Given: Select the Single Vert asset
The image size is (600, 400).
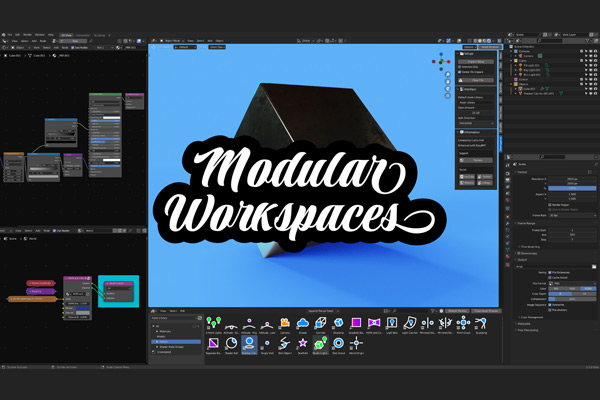Looking at the screenshot, I should 267,345.
